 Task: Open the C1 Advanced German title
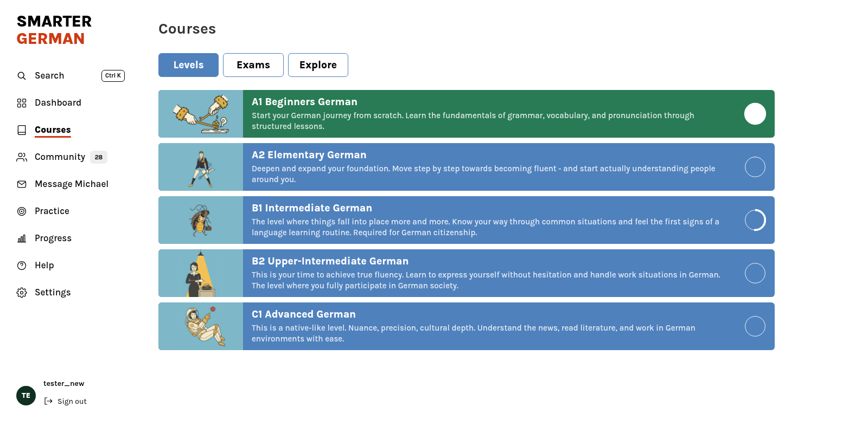[x=304, y=314]
